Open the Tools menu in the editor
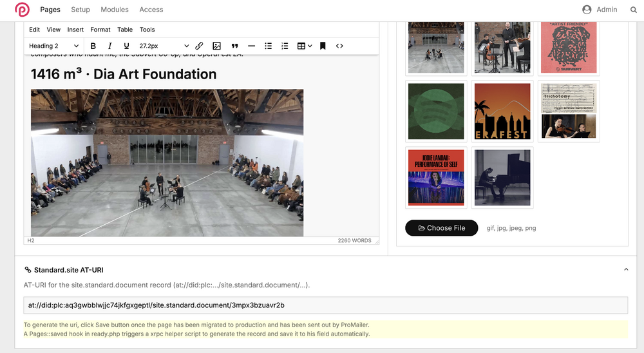 147,30
